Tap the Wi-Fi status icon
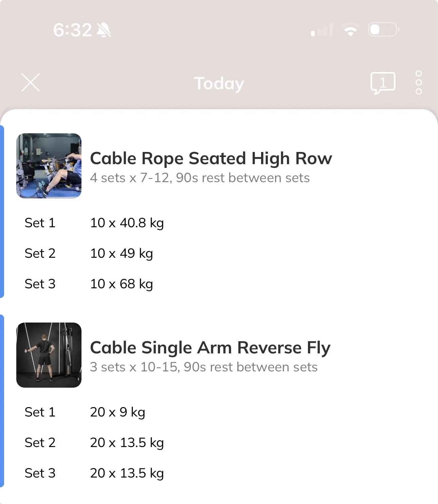 351,30
